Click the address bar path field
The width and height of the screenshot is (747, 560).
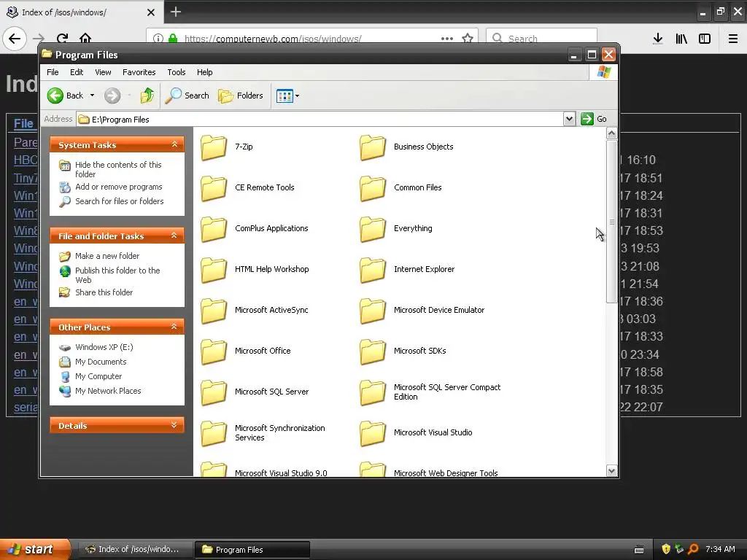click(320, 119)
